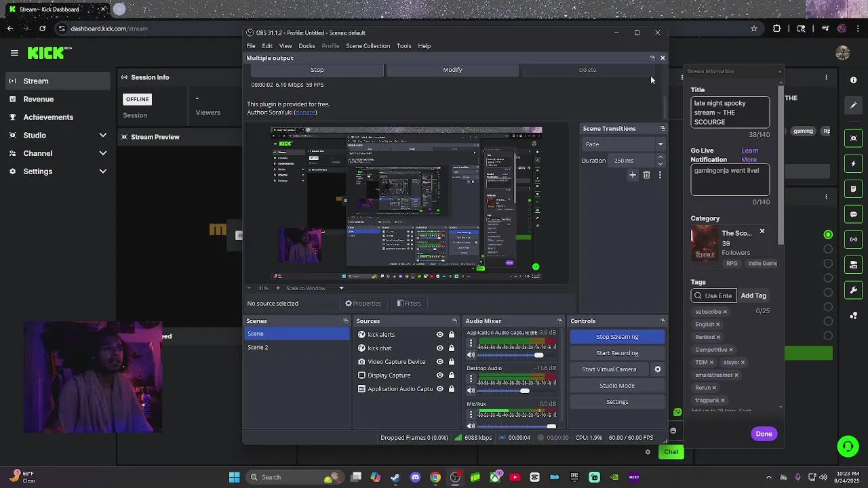This screenshot has height=488, width=868.
Task: Click the edit pencil icon in Kick sidebar
Action: point(854,105)
